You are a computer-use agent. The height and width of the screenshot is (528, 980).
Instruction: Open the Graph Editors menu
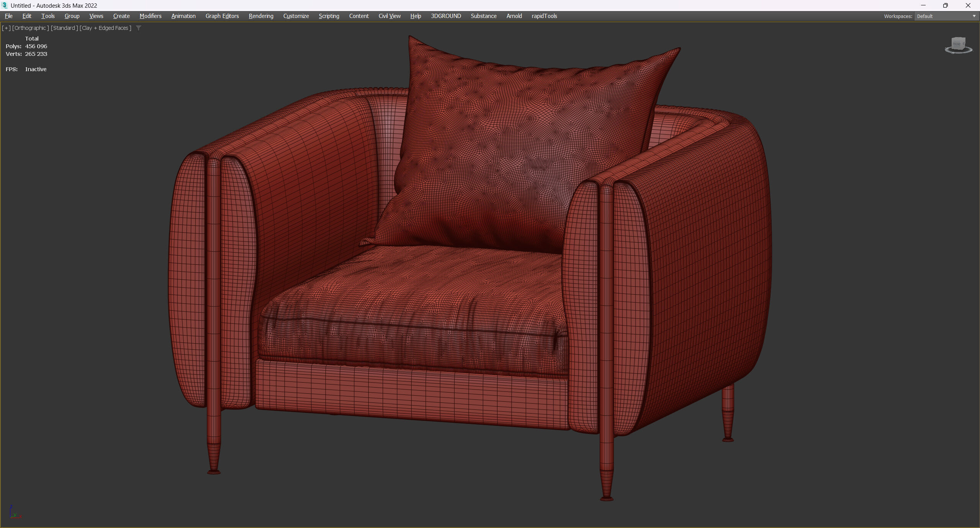(222, 16)
